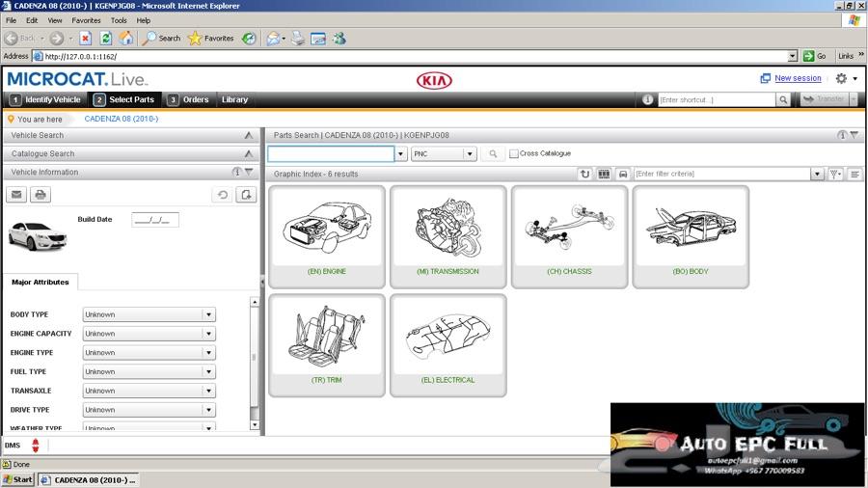The width and height of the screenshot is (868, 488).
Task: Click the vehicle filter car icon
Action: coord(623,174)
